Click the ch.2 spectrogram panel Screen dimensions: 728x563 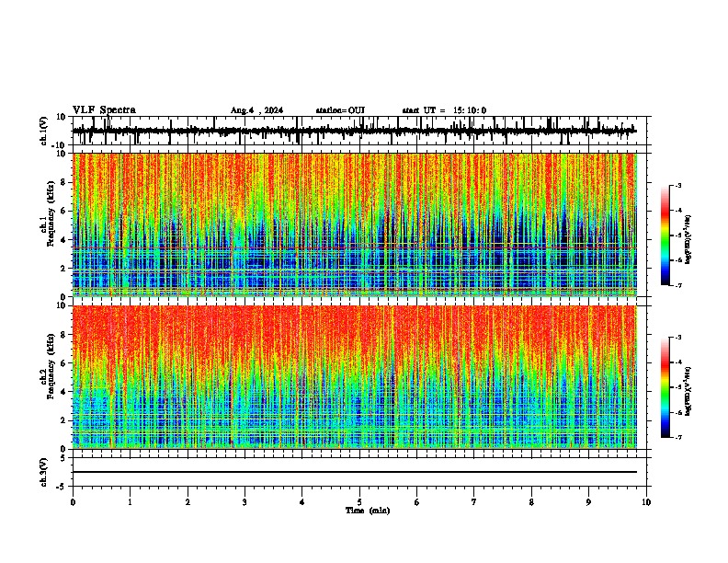pyautogui.click(x=354, y=377)
